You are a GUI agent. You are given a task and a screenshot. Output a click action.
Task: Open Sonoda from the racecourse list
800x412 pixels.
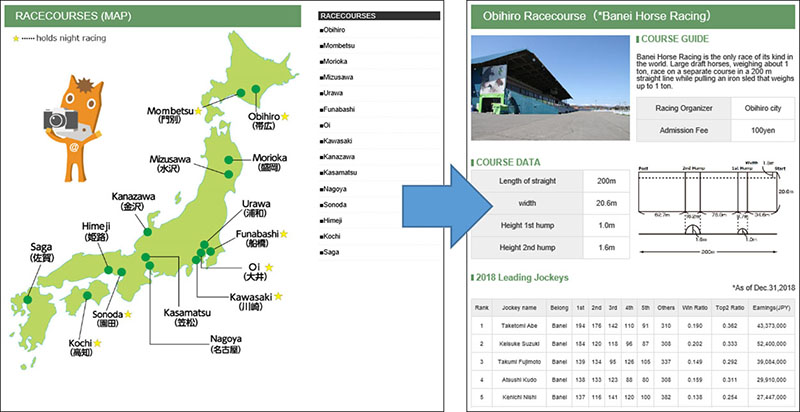coord(337,205)
